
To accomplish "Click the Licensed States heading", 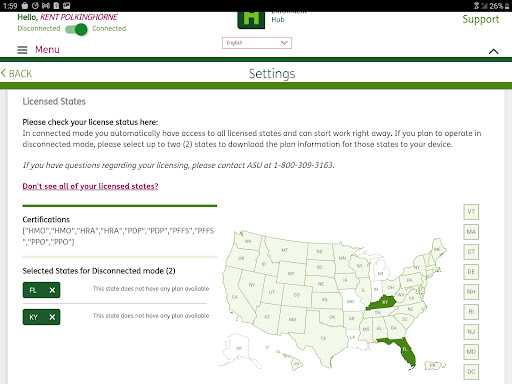I will (x=54, y=101).
